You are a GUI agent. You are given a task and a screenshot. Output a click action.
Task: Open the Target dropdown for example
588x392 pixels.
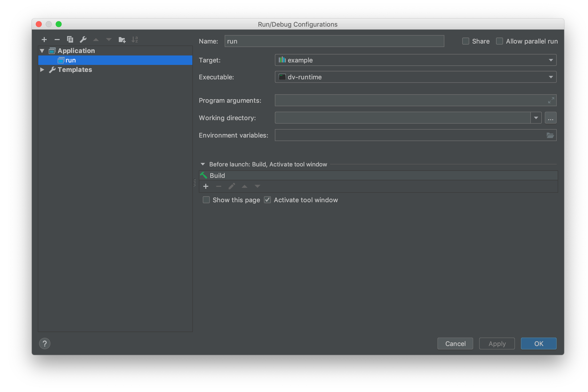coord(551,60)
